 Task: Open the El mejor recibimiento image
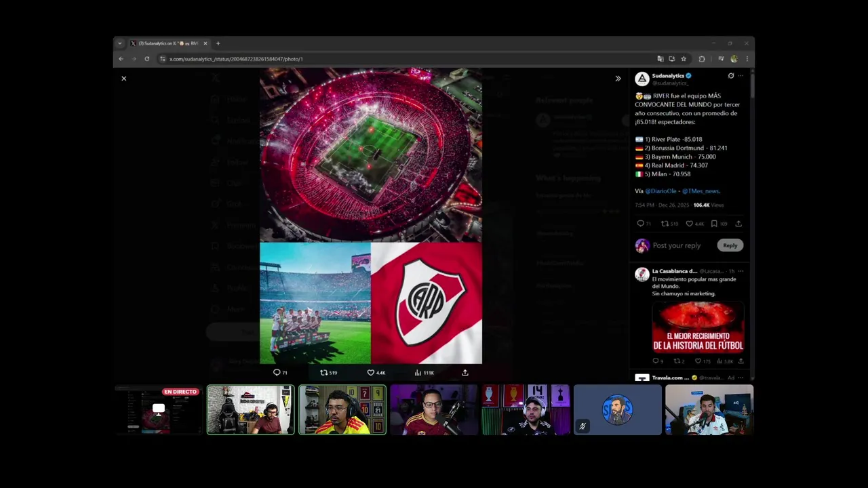[x=698, y=327]
